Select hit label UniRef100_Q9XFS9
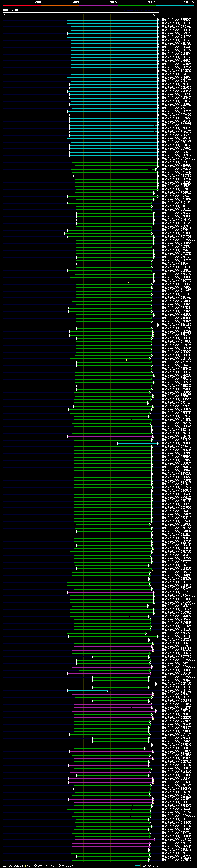 (177, 101)
